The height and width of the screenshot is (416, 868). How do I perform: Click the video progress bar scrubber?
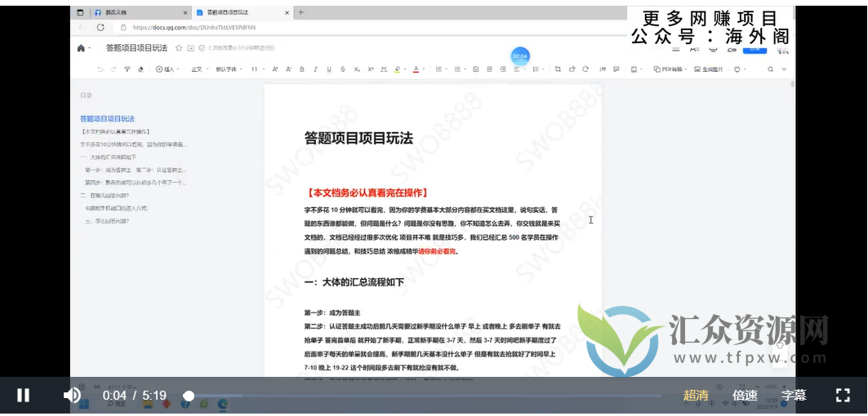[189, 396]
